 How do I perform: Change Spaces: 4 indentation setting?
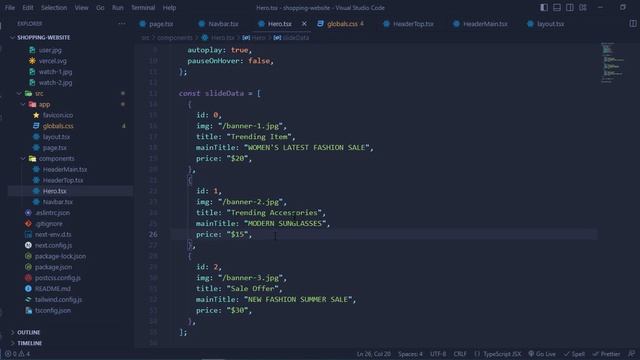[x=410, y=354]
